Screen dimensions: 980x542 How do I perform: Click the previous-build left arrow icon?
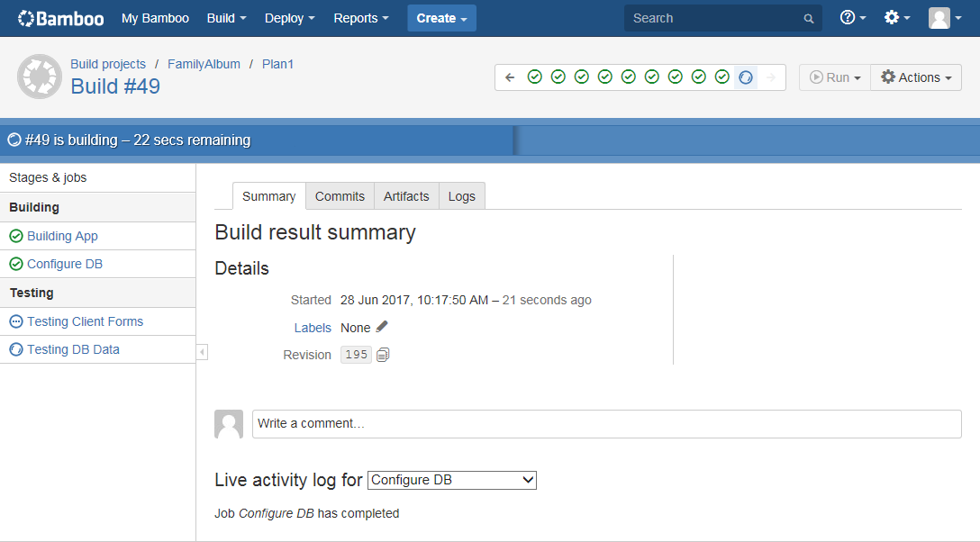click(x=510, y=77)
